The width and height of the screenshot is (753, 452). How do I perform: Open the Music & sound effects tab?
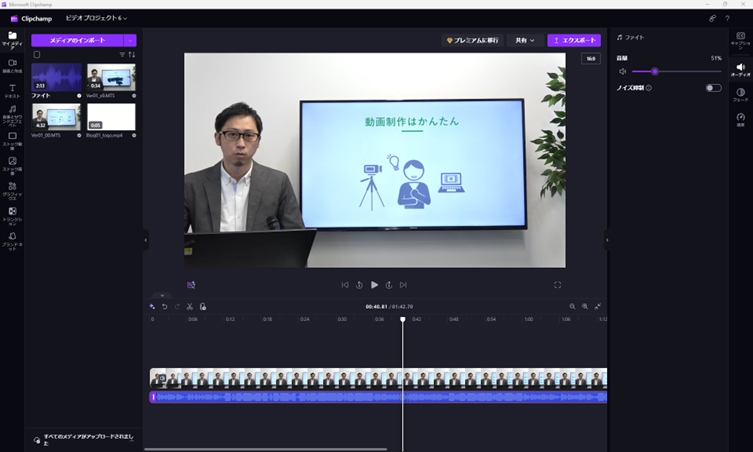12,115
